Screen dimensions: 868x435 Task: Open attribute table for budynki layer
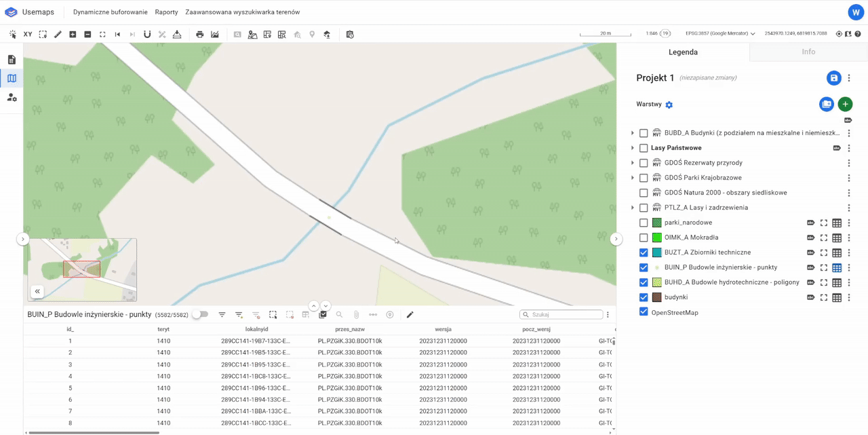(837, 297)
